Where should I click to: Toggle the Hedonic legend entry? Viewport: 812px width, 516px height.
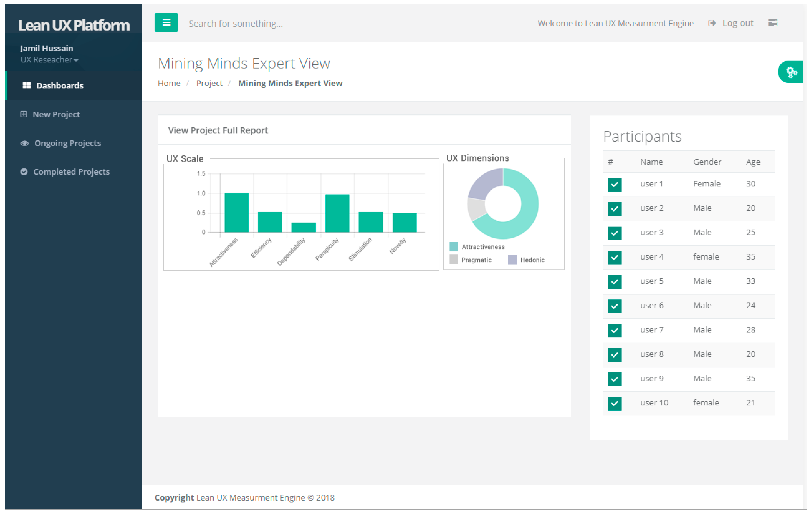526,260
